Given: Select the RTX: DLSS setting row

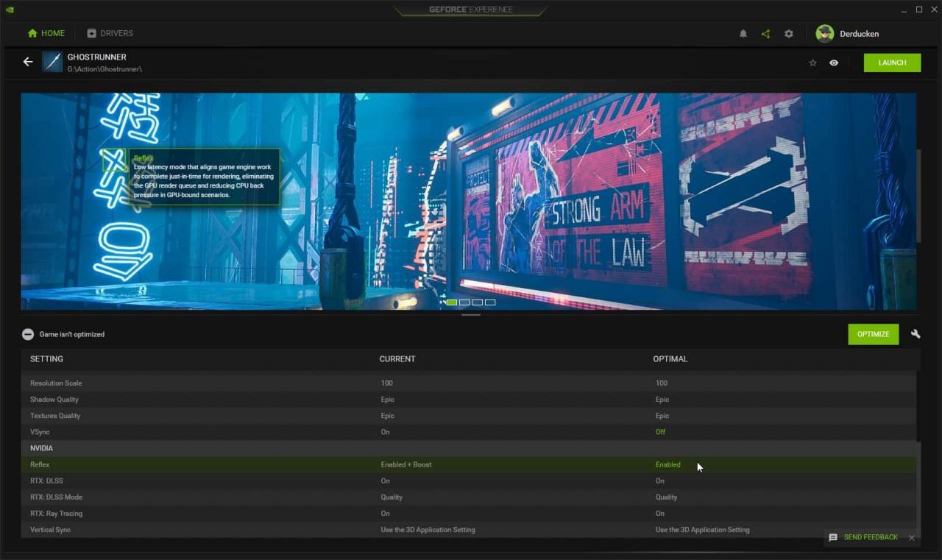Looking at the screenshot, I should pos(469,481).
